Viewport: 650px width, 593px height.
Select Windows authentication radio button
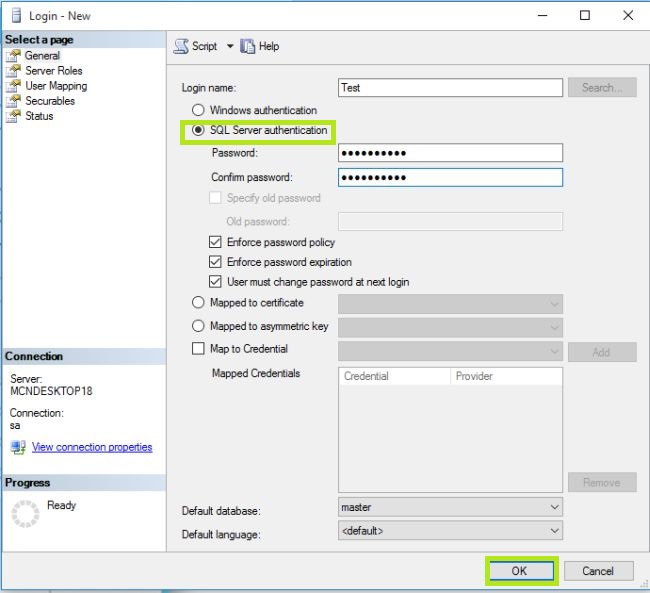tap(198, 110)
